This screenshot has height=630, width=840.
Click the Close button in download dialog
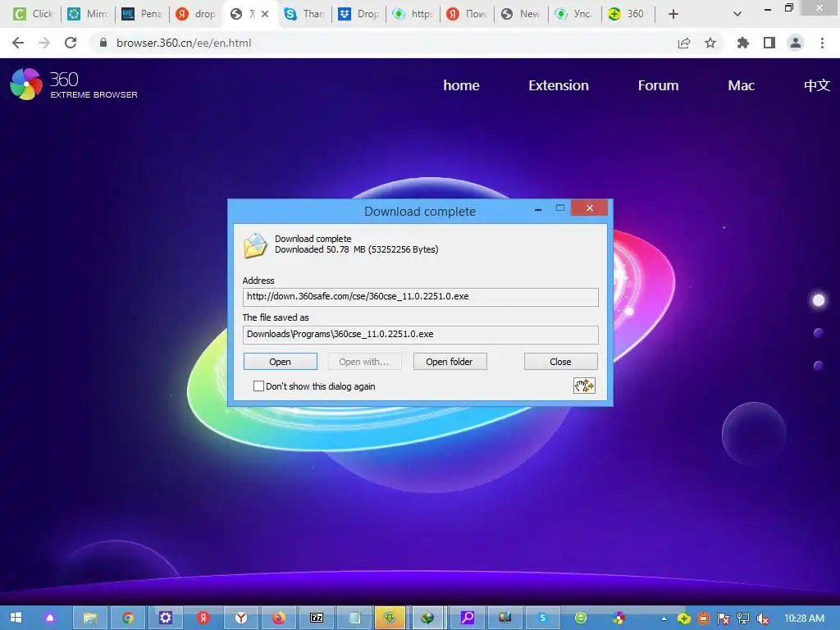pos(560,362)
